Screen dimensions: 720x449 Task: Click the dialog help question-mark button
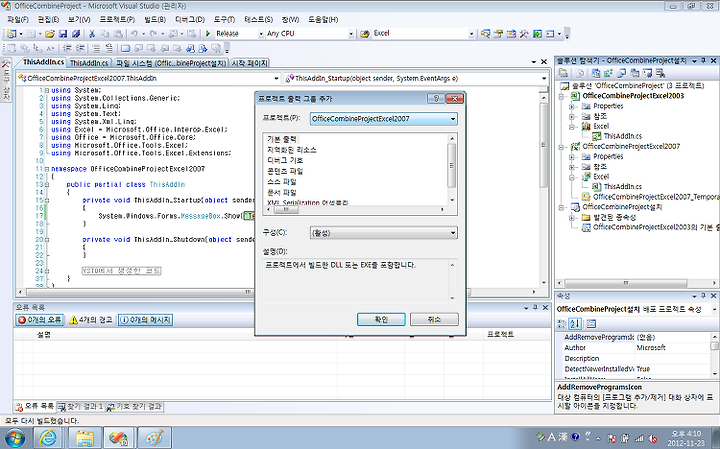tap(436, 99)
